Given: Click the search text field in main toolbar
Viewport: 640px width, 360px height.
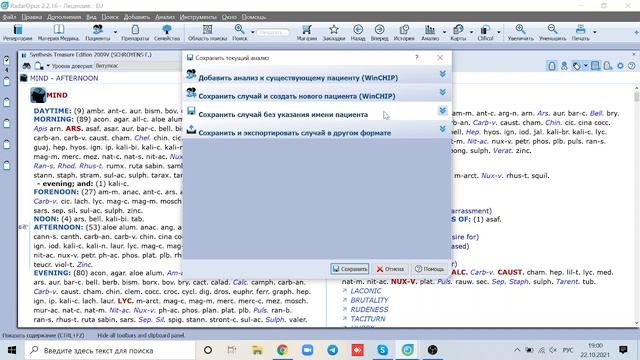Looking at the screenshot, I should (272, 32).
